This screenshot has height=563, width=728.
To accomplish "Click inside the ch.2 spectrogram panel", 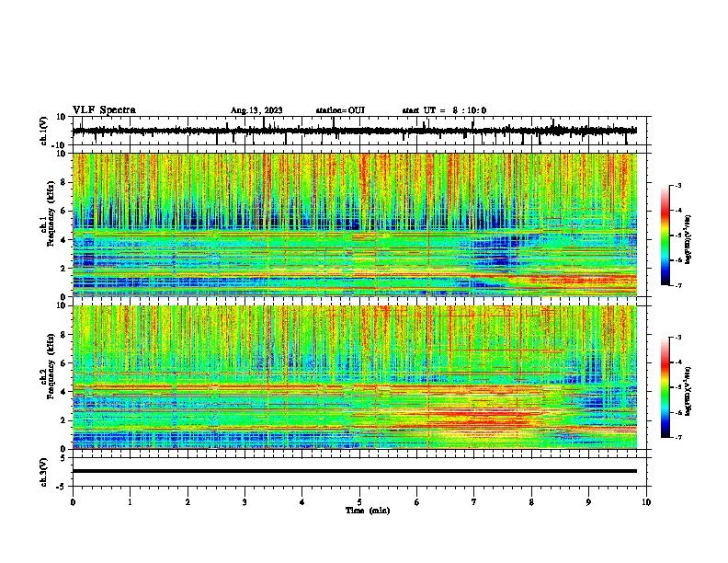I will point(355,377).
